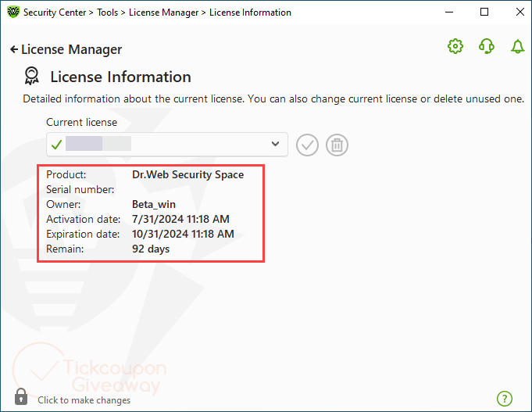Click the 'Product:' label
The image size is (532, 412).
[66, 174]
